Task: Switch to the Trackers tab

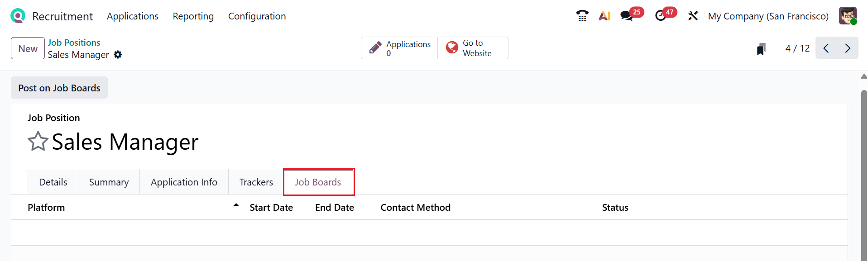Action: [256, 182]
